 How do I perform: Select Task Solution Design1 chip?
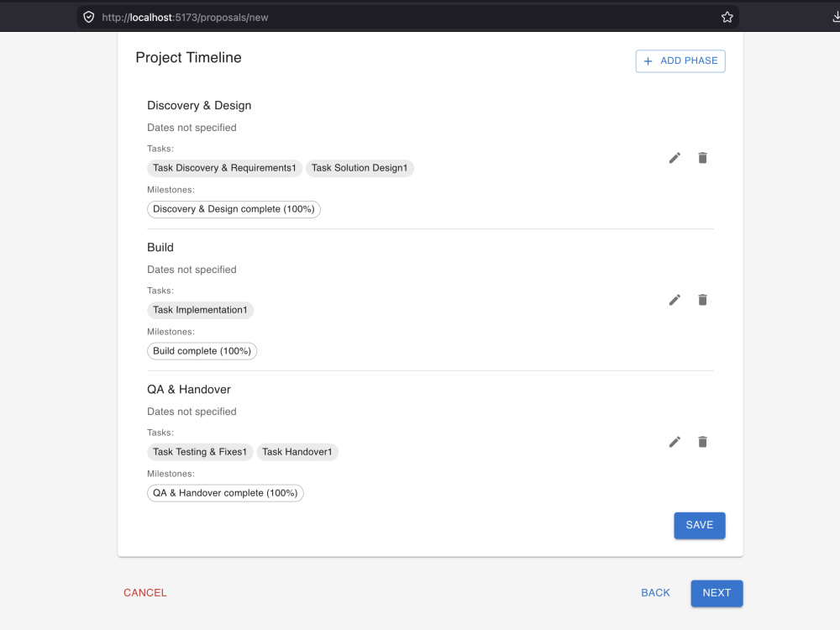[360, 168]
